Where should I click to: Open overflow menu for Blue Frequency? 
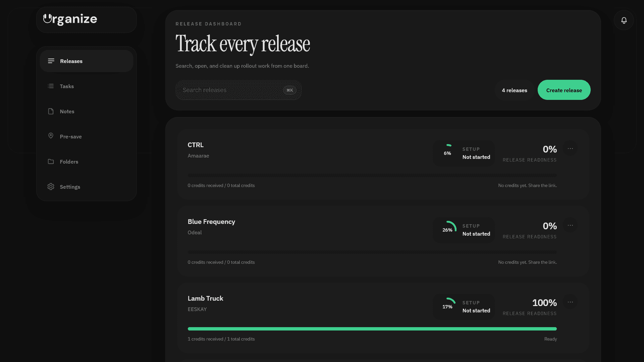571,225
